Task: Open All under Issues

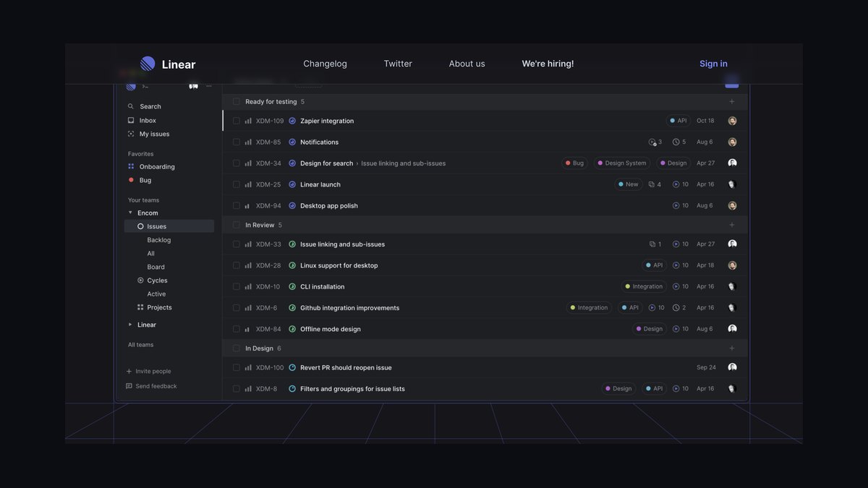Action: click(150, 254)
